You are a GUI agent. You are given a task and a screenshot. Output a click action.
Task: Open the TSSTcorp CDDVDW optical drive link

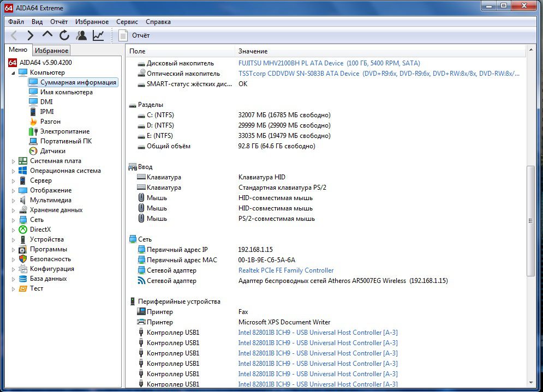tap(379, 74)
